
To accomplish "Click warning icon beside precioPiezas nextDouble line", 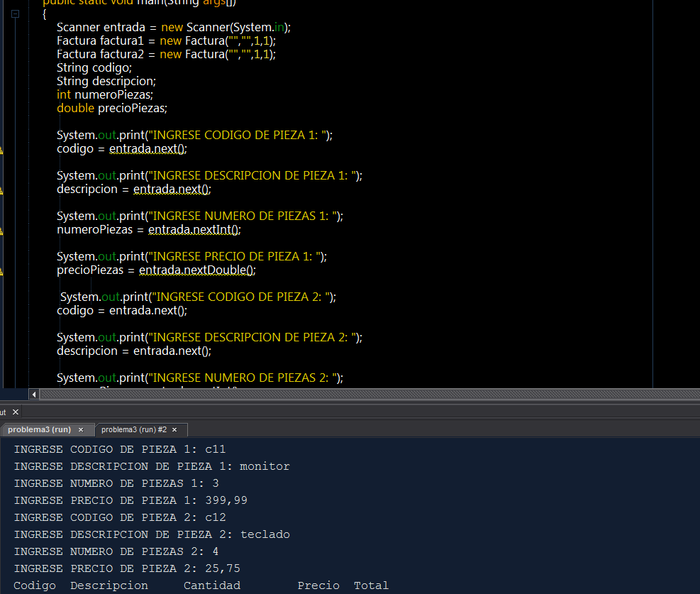I will [x=1, y=272].
